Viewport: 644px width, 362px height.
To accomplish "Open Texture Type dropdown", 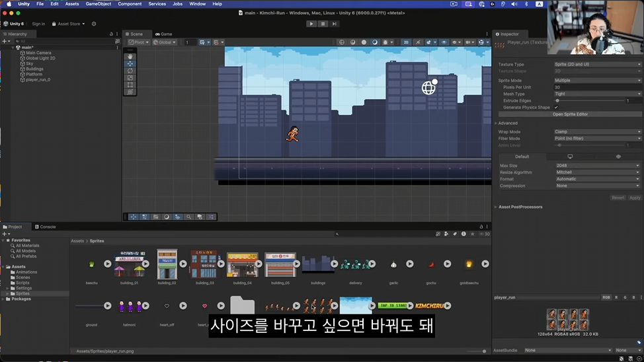I will (x=597, y=65).
